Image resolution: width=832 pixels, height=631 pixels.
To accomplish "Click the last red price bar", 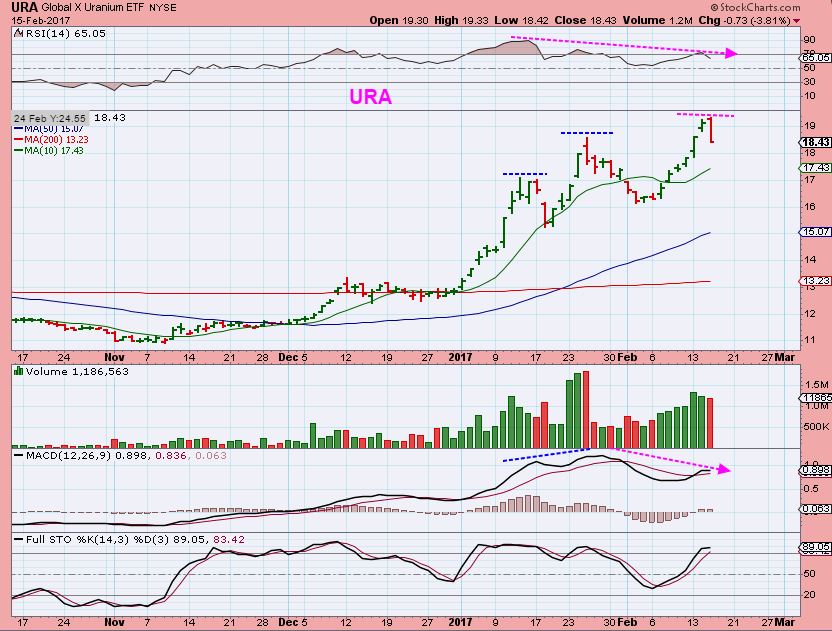I will (710, 130).
